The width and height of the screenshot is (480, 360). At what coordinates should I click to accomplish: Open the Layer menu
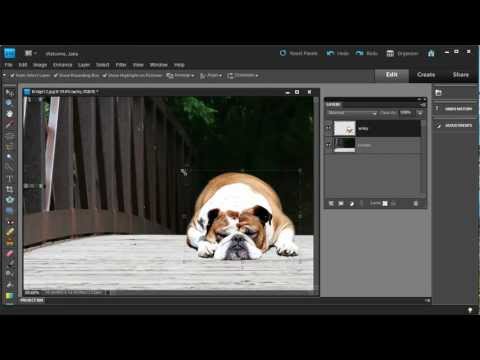point(84,65)
